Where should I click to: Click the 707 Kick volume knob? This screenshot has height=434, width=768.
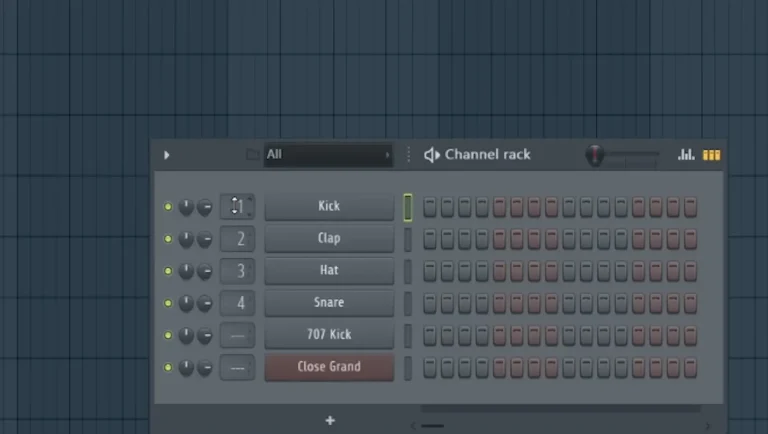coord(205,335)
